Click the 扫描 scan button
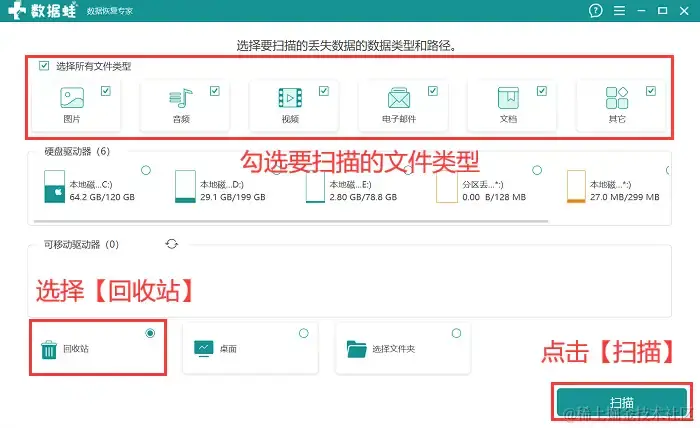Viewport: 700px width, 428px height. [x=621, y=402]
